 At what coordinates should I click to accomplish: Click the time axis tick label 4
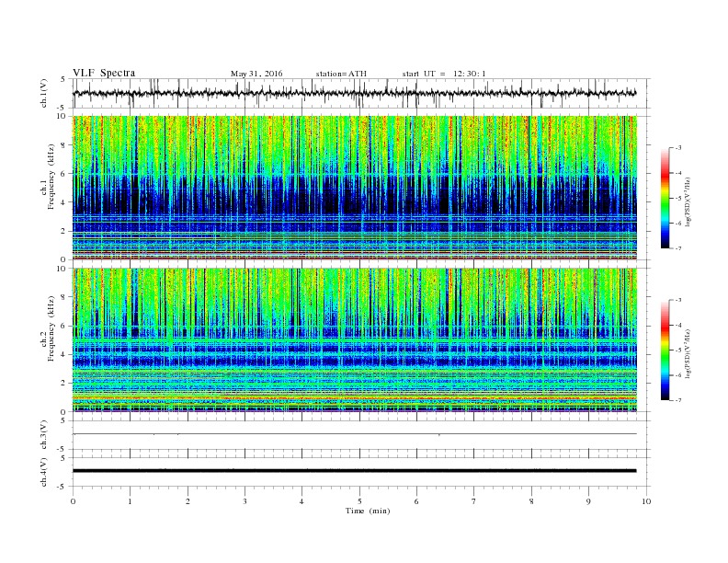[x=302, y=501]
